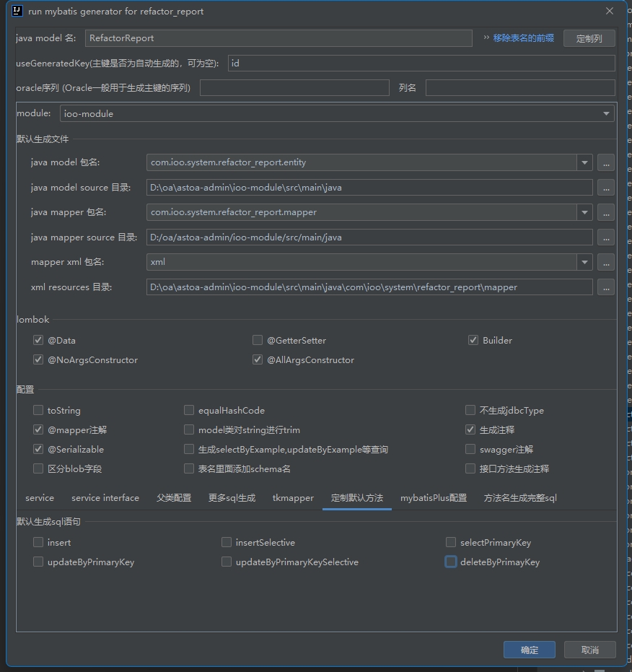Click the useGeneratedKey input field
The height and width of the screenshot is (672, 632).
421,64
